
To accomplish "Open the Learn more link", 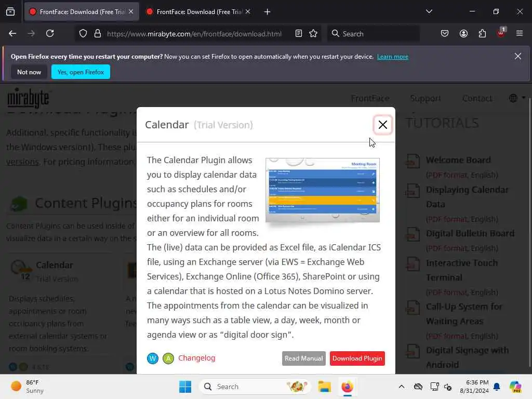I will pyautogui.click(x=393, y=57).
